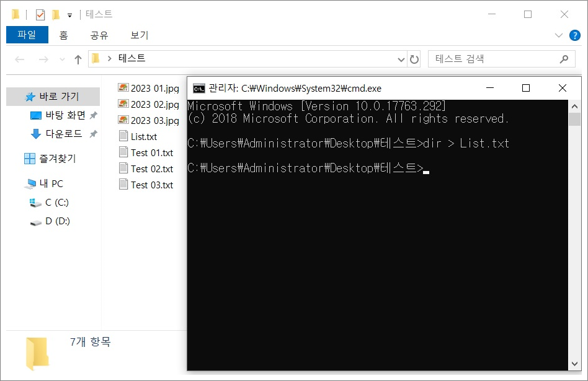
Task: Expand the address bar history dropdown
Action: point(401,59)
